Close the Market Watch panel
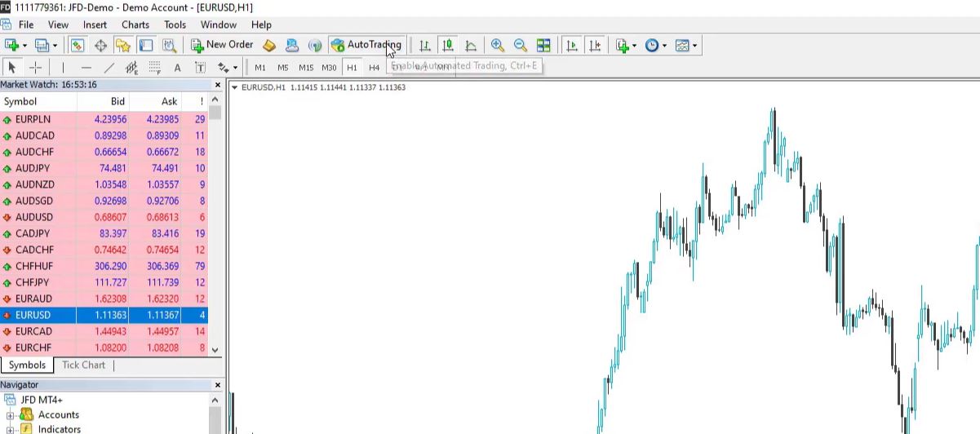This screenshot has height=434, width=980. [218, 85]
